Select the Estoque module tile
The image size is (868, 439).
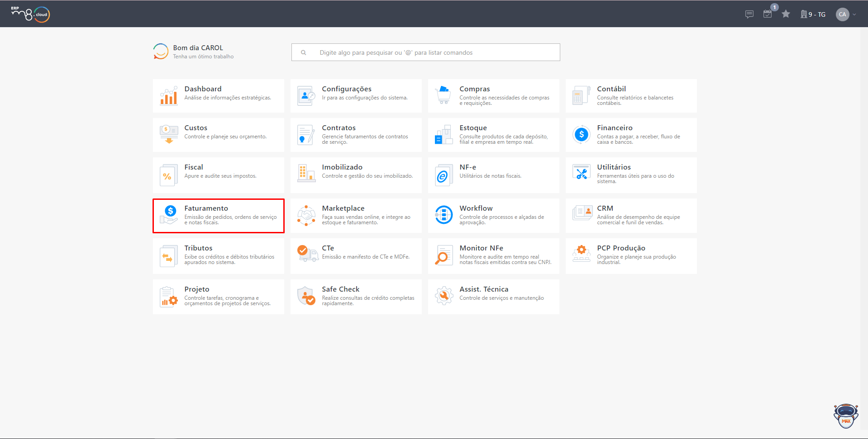(494, 135)
